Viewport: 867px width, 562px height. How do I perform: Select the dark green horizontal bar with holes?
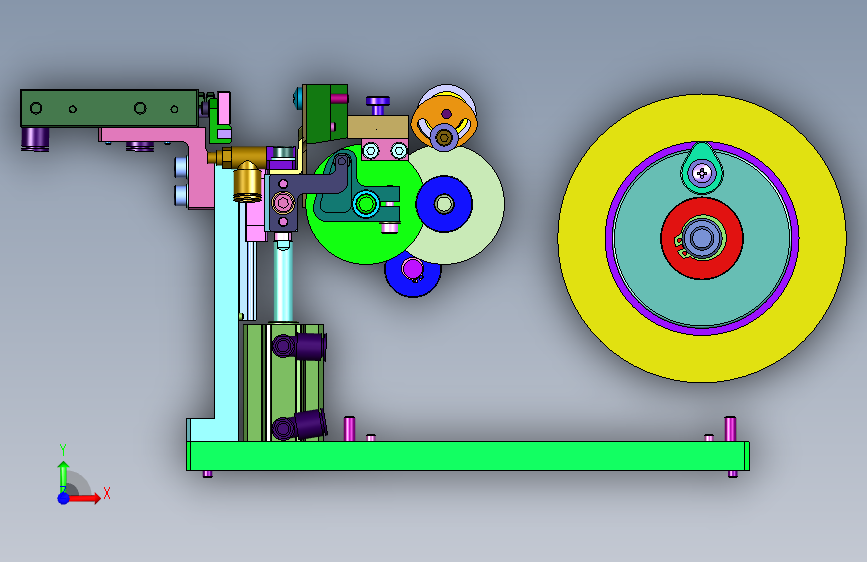(109, 108)
